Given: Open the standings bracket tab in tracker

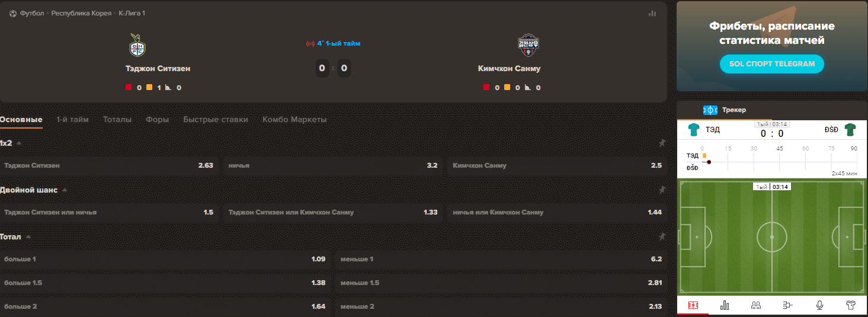Looking at the screenshot, I should click(787, 306).
